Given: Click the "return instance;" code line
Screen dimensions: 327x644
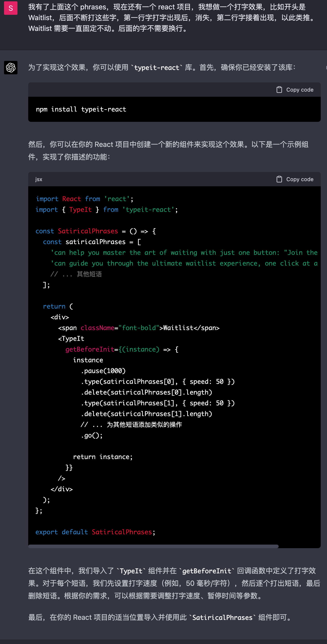Looking at the screenshot, I should 103,457.
